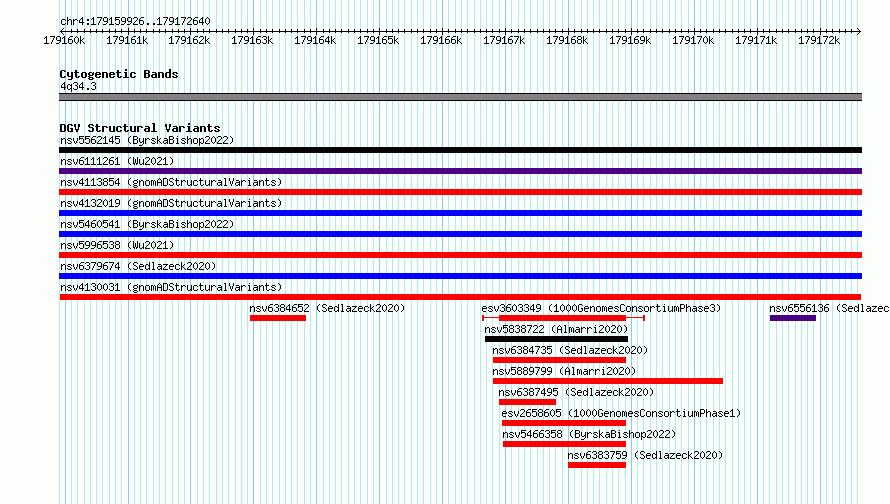Click the 179163k ruler label
The width and height of the screenshot is (890, 504).
click(x=252, y=40)
